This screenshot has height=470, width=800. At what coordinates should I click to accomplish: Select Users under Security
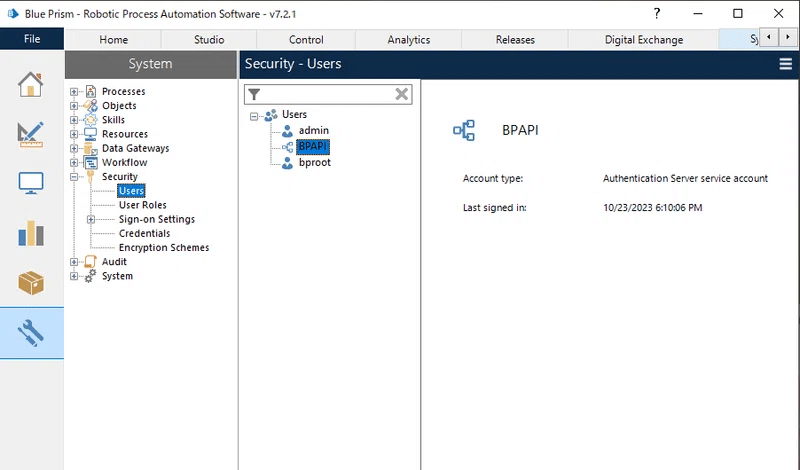[132, 191]
